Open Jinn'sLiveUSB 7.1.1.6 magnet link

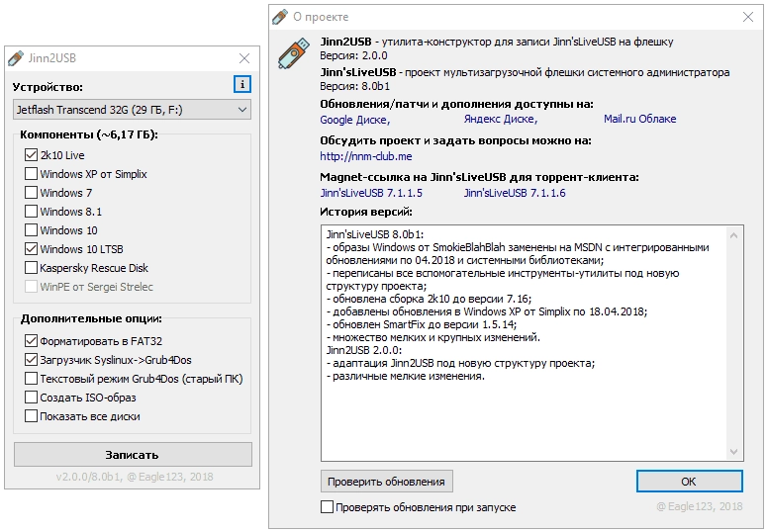(x=515, y=194)
